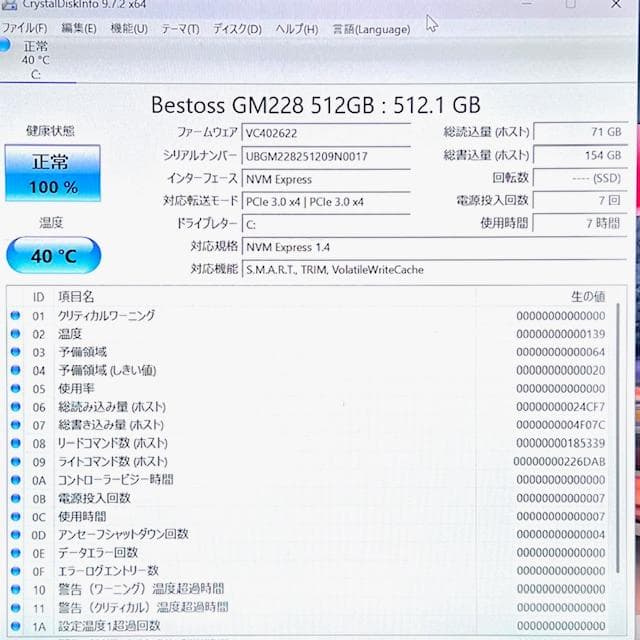Click the total host writes value 154 GB

pyautogui.click(x=580, y=155)
